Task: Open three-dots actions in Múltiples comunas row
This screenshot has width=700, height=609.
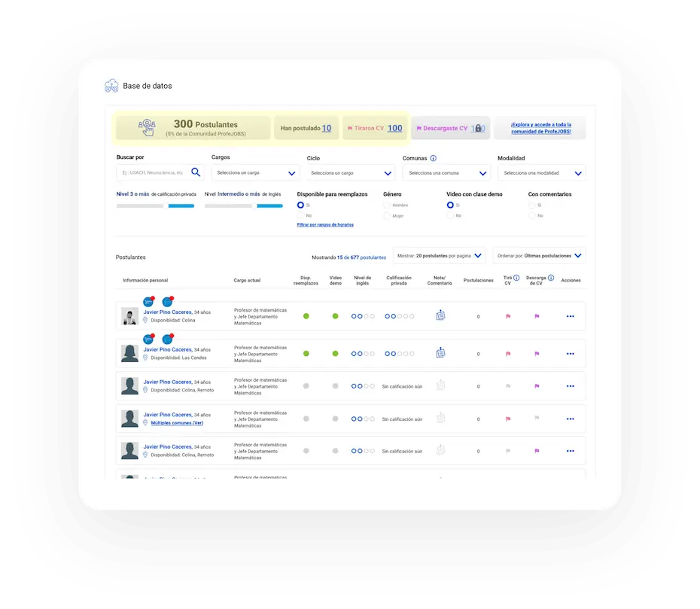Action: coord(570,419)
